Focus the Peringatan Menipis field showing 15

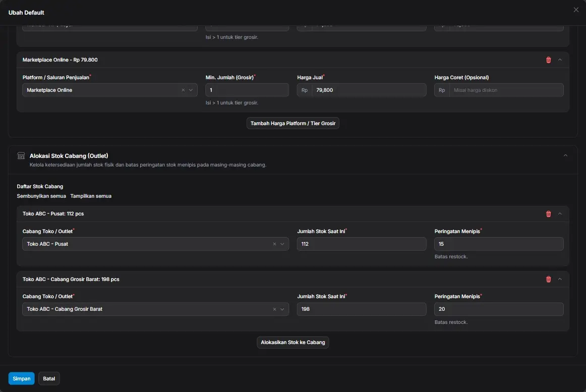point(499,244)
